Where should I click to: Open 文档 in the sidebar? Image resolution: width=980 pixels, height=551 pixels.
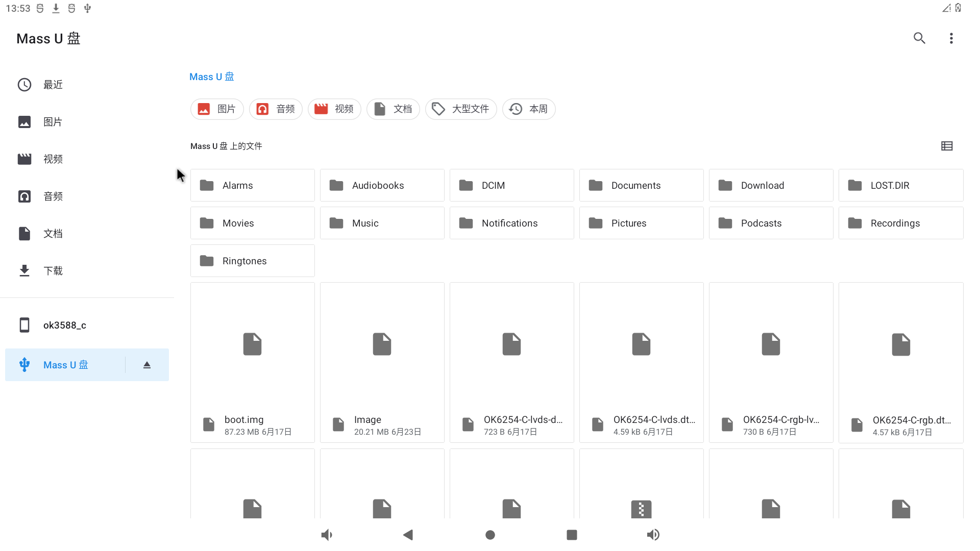point(87,234)
